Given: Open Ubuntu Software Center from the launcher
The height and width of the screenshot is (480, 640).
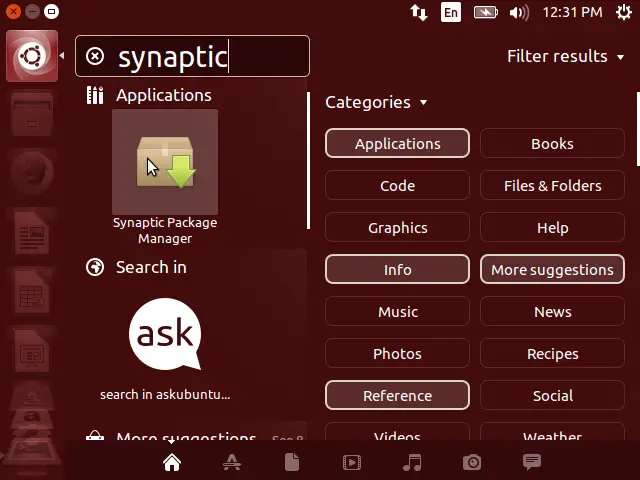Looking at the screenshot, I should (x=32, y=395).
